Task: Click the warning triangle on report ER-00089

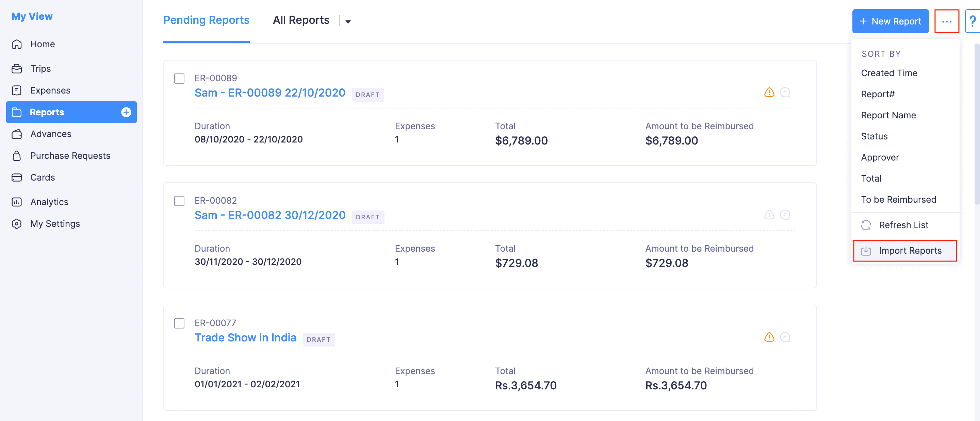Action: [x=769, y=92]
